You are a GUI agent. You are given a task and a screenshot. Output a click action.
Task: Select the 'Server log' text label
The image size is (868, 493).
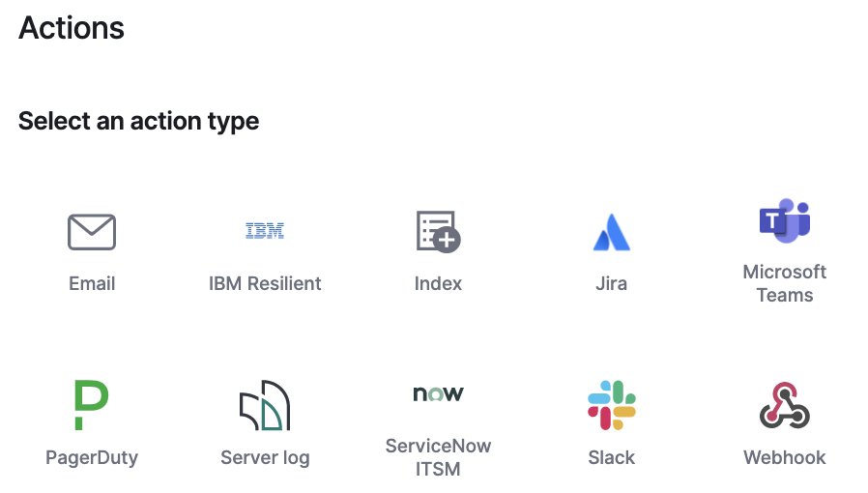click(x=265, y=457)
